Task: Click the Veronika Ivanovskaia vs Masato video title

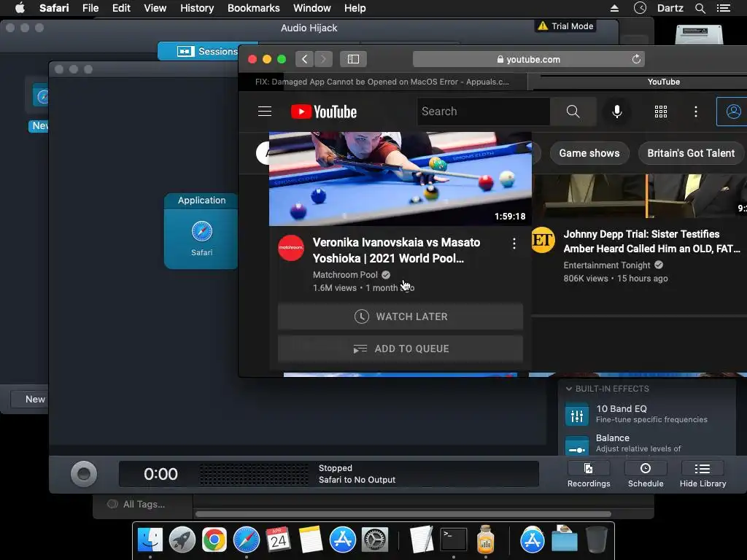Action: point(396,251)
